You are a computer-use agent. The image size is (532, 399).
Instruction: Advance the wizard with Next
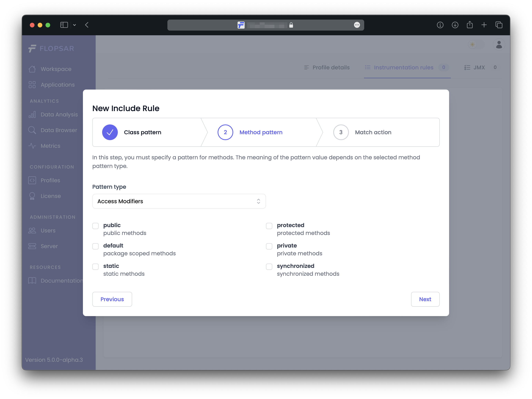[x=425, y=299]
